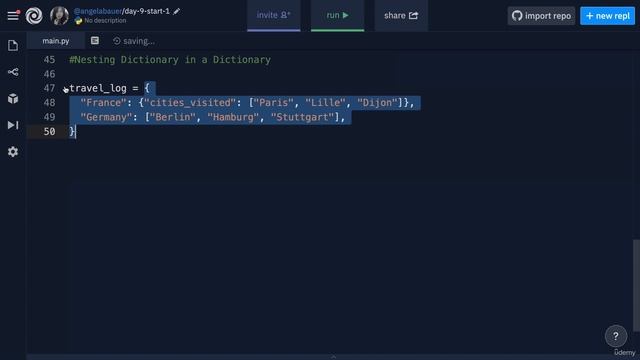The image size is (640, 360).
Task: Click the "Dijon" string
Action: [377, 103]
